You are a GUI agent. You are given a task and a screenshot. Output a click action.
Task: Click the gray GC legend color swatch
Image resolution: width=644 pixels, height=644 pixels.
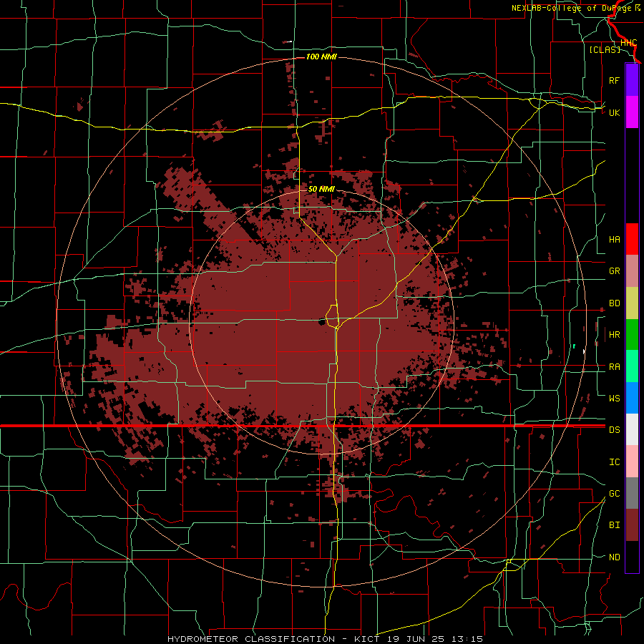coord(632,493)
